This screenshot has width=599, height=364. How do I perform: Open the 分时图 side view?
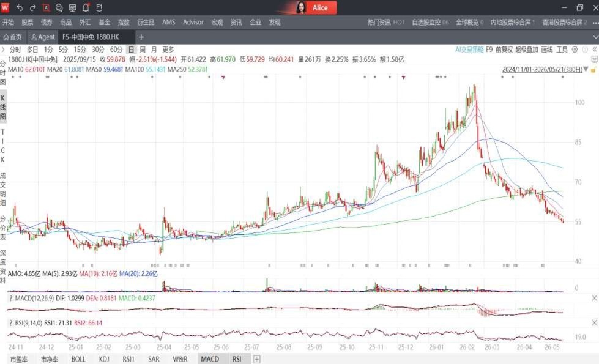2,73
